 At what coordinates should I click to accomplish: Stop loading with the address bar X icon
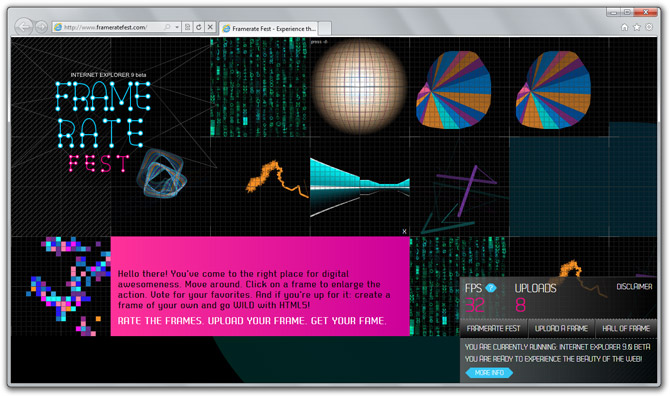210,27
